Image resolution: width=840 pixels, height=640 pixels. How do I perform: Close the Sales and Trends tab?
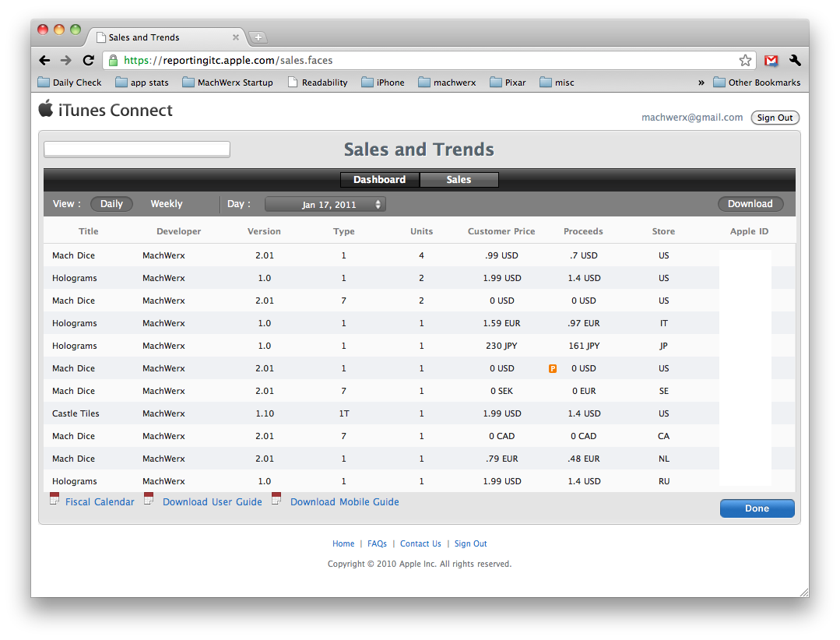236,37
